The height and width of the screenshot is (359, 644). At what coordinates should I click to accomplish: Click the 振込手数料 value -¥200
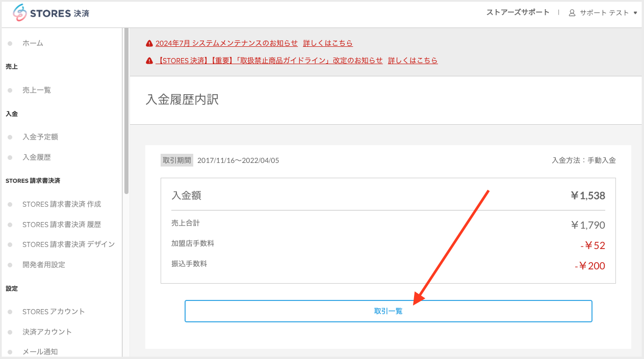tap(589, 266)
